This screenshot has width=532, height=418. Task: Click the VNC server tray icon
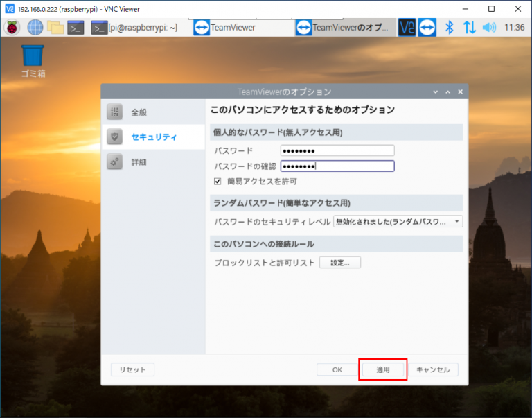coord(407,28)
